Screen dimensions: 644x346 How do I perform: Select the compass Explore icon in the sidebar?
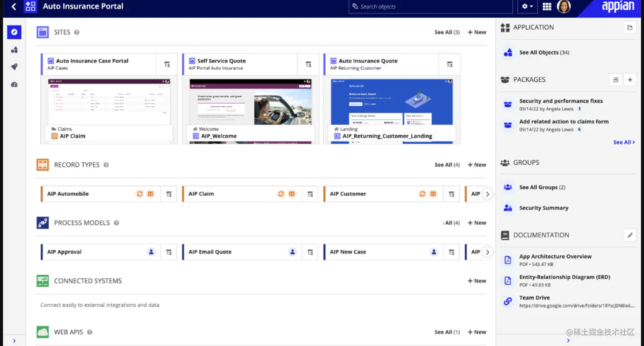pos(14,32)
